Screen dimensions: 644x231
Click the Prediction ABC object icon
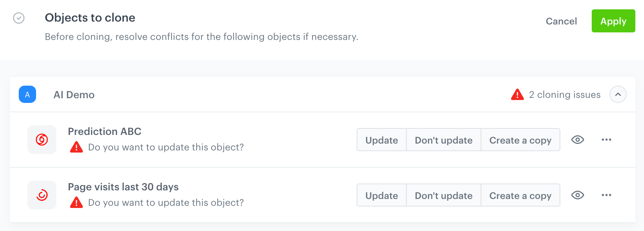pos(42,140)
